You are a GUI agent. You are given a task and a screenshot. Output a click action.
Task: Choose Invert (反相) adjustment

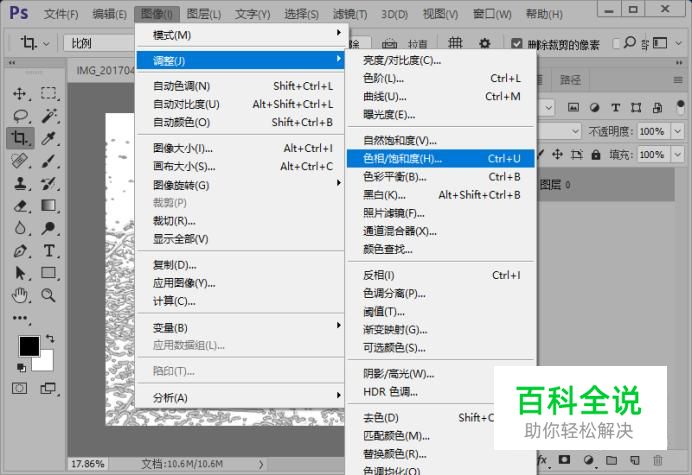click(440, 275)
